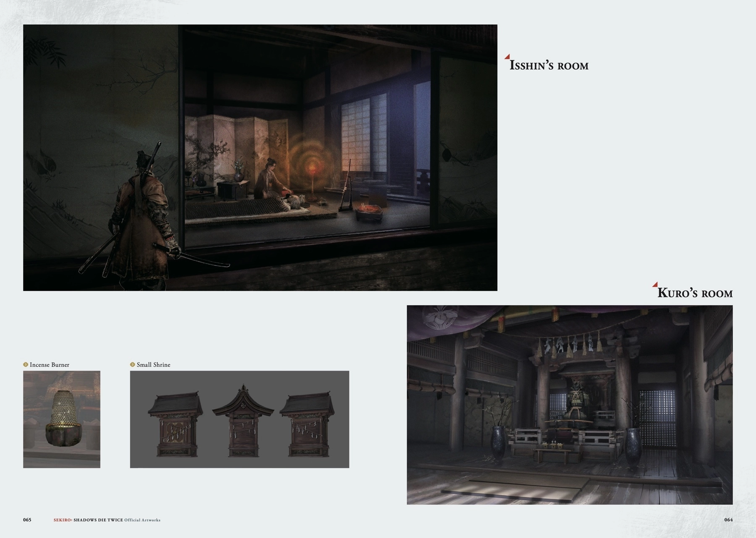Viewport: 756px width, 538px height.
Task: Click the Official Artworks footer text
Action: click(x=142, y=520)
